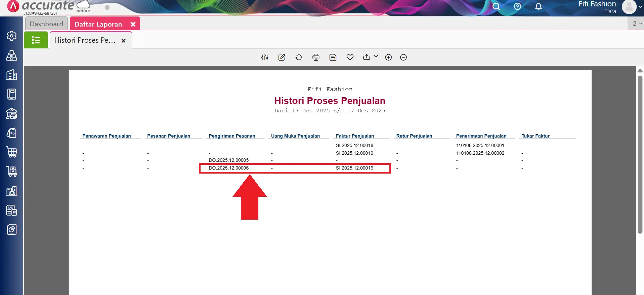Open the report list green button
The height and width of the screenshot is (295, 644).
(x=36, y=40)
